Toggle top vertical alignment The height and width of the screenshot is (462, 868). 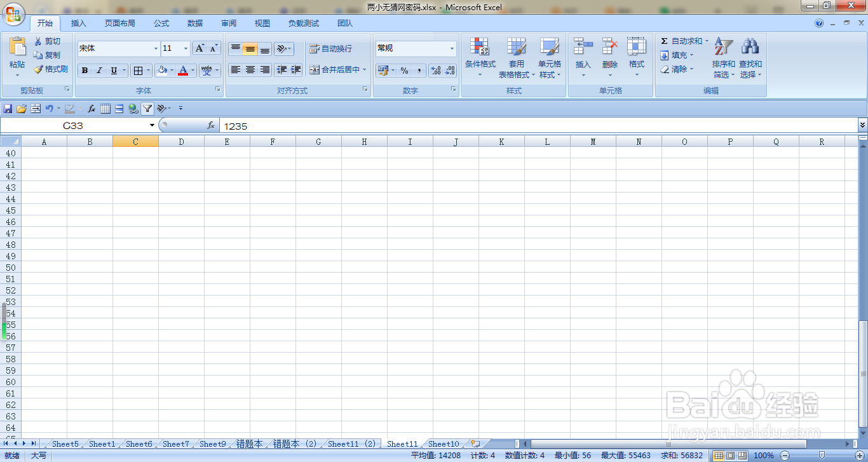(x=235, y=48)
